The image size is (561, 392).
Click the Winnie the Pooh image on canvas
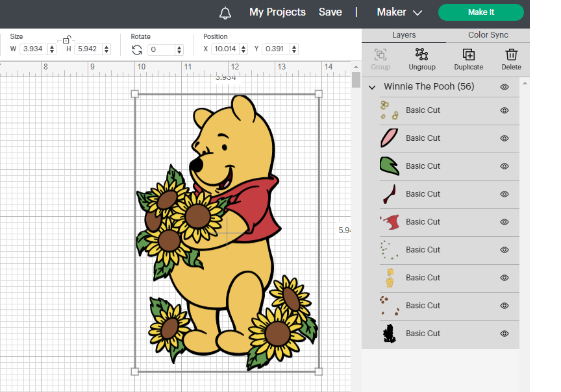pyautogui.click(x=227, y=233)
